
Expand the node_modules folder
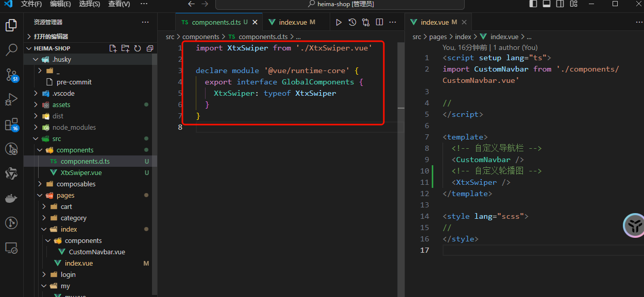(90, 127)
